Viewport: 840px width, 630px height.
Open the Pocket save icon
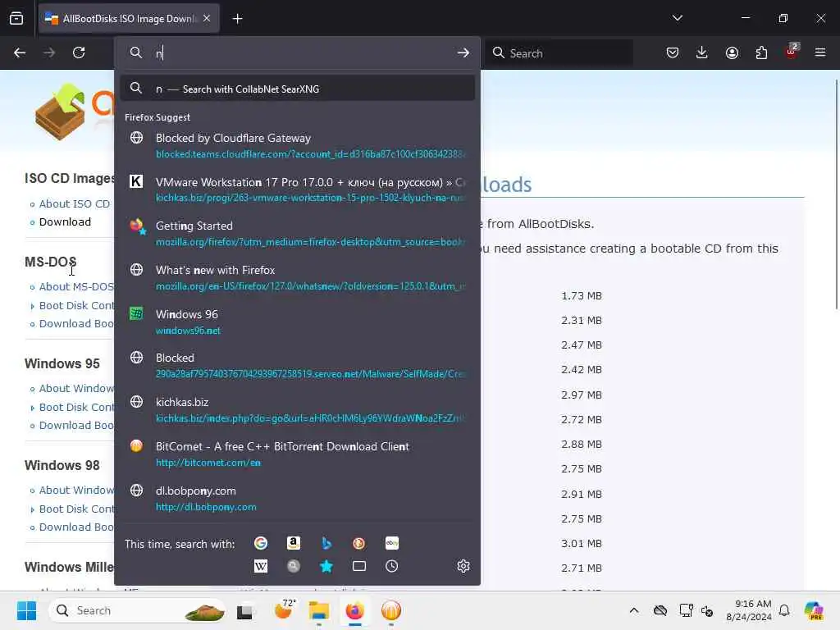[673, 52]
